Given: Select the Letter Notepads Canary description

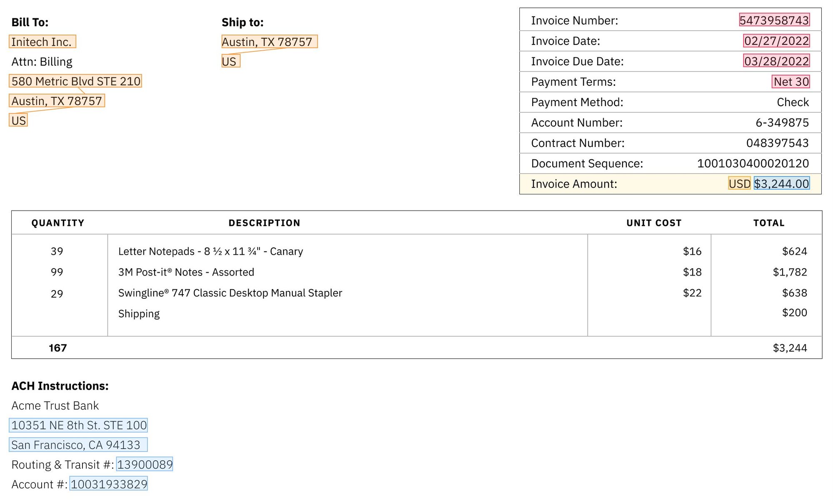Looking at the screenshot, I should click(210, 251).
